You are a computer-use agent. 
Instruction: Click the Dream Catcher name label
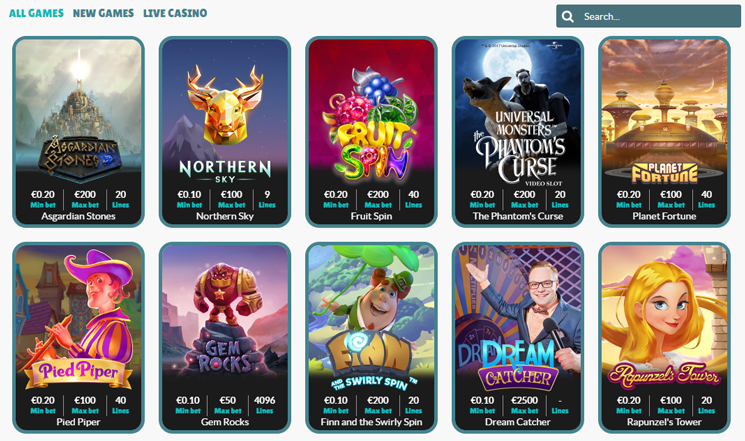click(518, 422)
